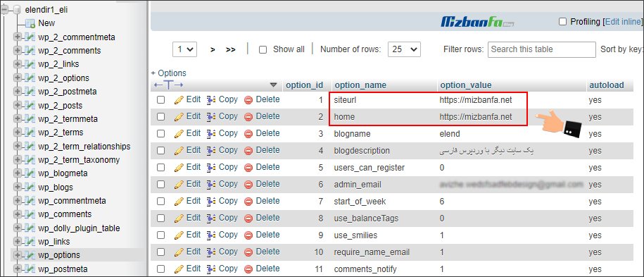
Task: Click the pencil Edit icon for require_name_email row
Action: tap(179, 252)
